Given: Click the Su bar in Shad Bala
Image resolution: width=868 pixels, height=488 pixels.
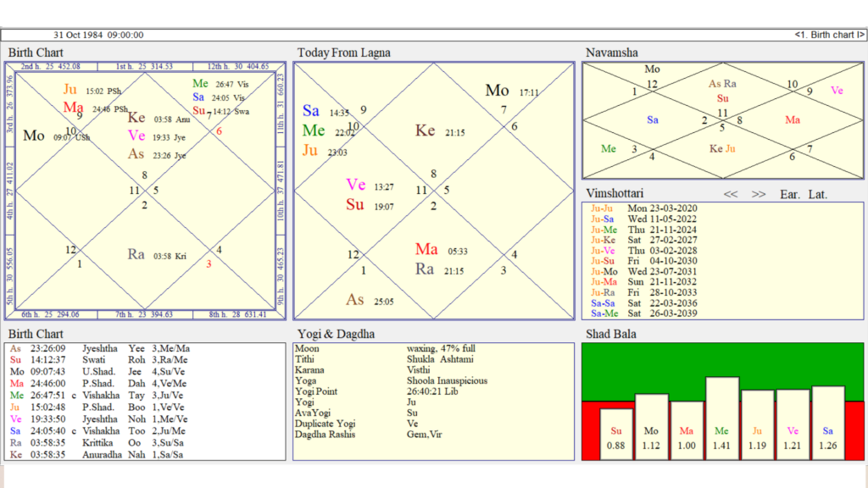Looking at the screenshot, I should coord(616,435).
